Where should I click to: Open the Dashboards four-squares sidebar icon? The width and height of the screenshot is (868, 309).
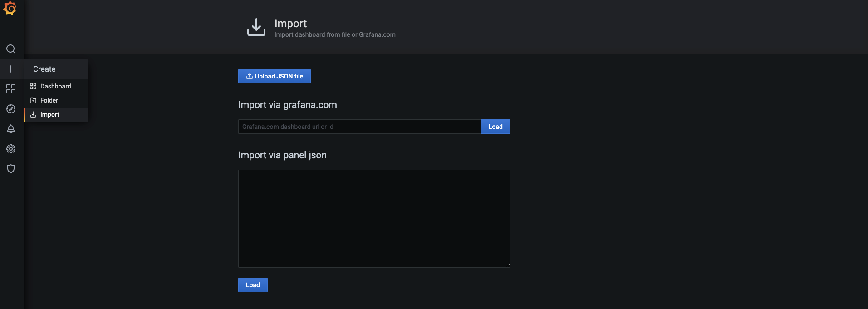pyautogui.click(x=11, y=89)
